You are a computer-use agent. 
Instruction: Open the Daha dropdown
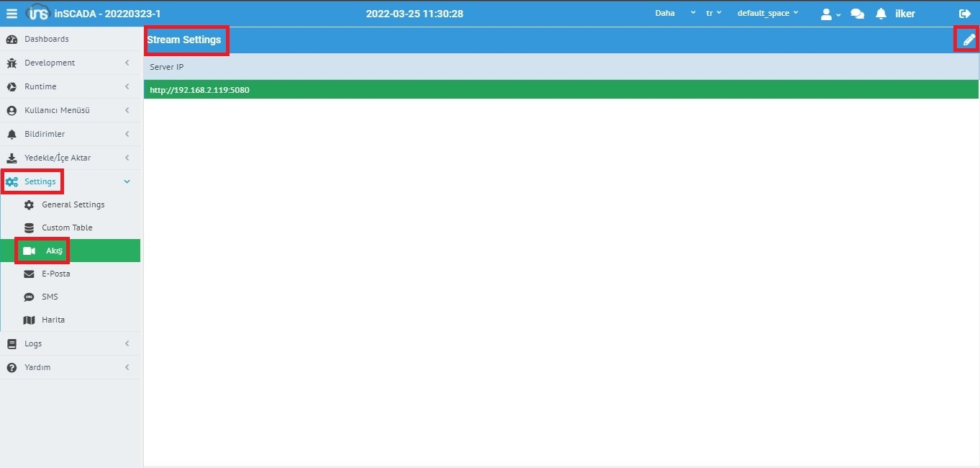click(675, 14)
